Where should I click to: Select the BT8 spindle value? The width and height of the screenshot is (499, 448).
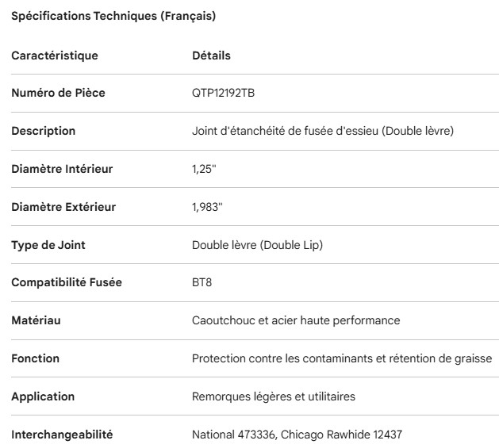tap(203, 282)
